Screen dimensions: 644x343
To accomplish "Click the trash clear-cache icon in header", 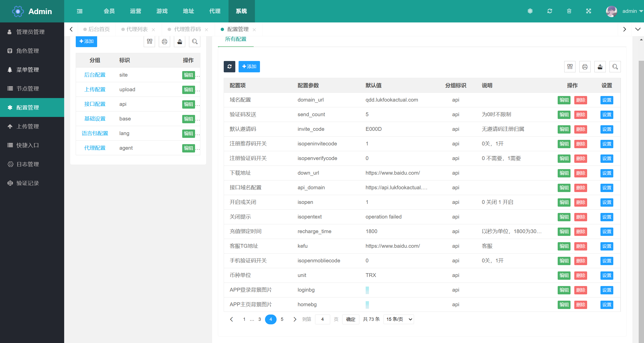I will [569, 11].
